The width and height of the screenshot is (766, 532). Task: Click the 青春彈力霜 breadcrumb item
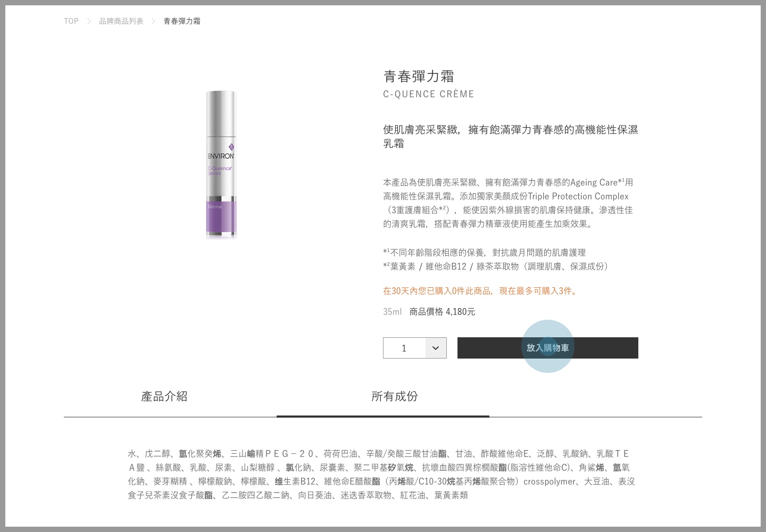coord(182,21)
